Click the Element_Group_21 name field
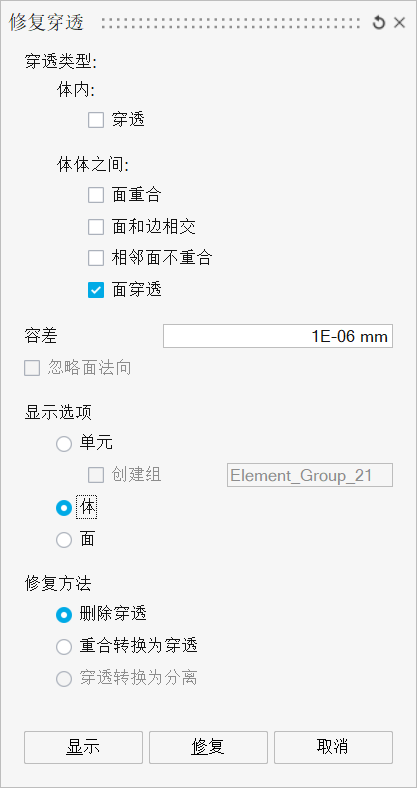Viewport: 417px width, 788px height. pos(310,475)
